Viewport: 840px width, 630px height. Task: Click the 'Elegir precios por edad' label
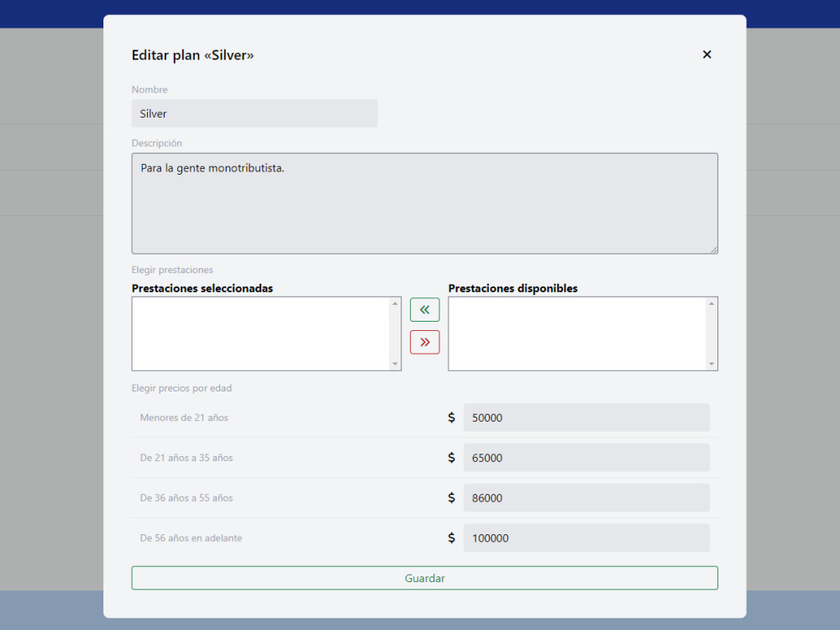tap(181, 388)
